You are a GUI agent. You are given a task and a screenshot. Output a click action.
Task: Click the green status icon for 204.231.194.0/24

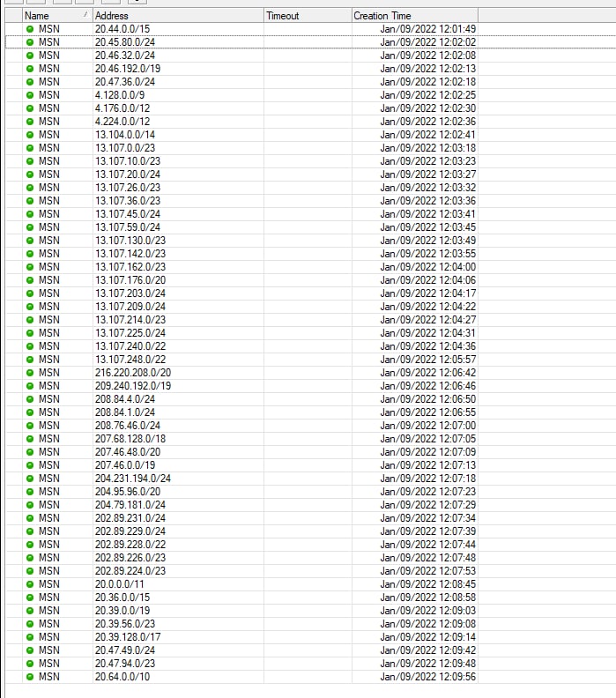tap(30, 479)
